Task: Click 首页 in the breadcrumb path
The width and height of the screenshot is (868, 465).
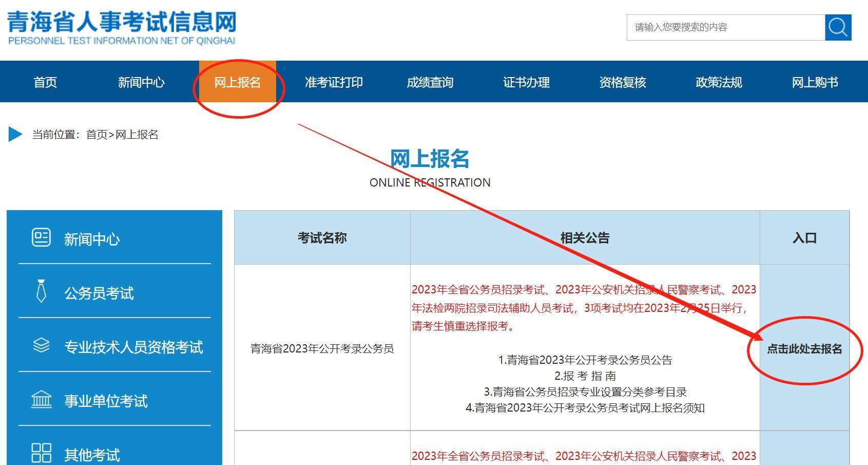Action: pos(97,135)
